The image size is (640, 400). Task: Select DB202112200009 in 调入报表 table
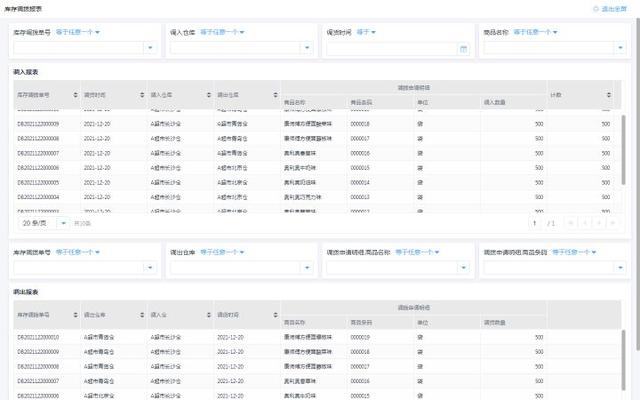(38, 124)
